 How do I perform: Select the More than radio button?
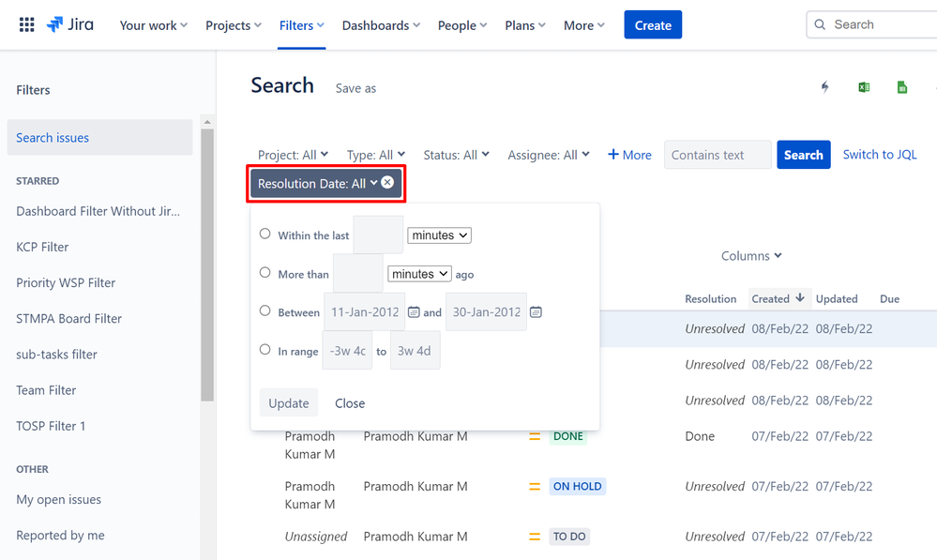pyautogui.click(x=264, y=273)
